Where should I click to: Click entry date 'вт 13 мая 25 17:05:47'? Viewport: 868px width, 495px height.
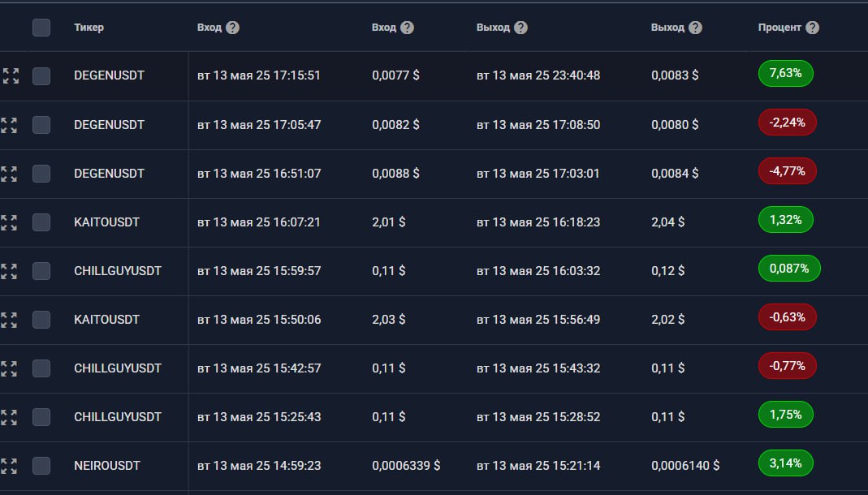pos(259,125)
